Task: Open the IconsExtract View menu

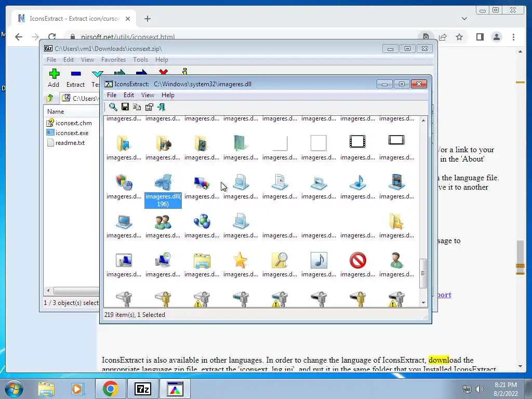Action: tap(148, 95)
